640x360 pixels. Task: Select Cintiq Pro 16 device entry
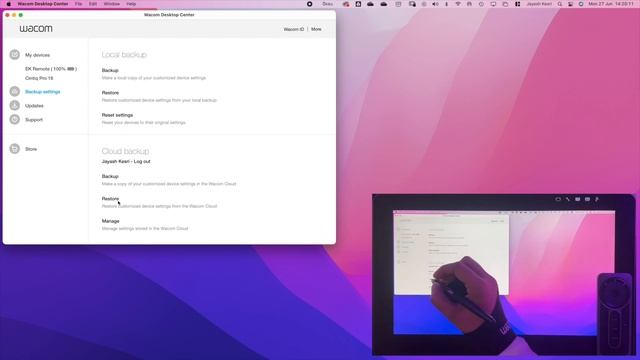tap(39, 78)
